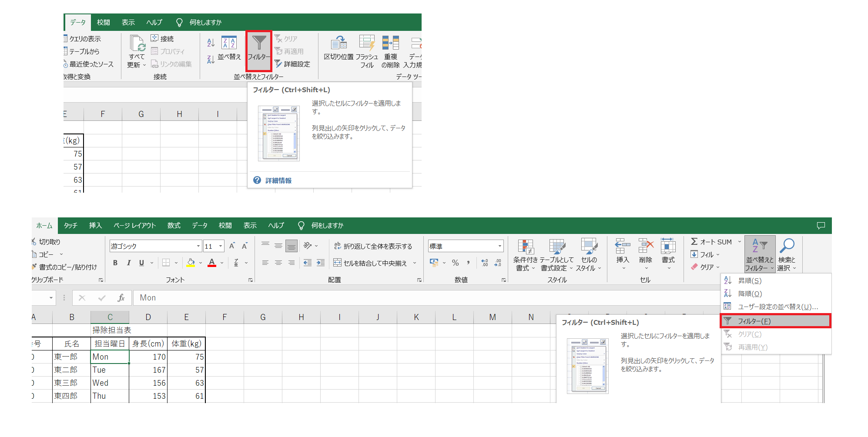Toggle Bold formatting
Screen dimensions: 868x437
click(115, 263)
